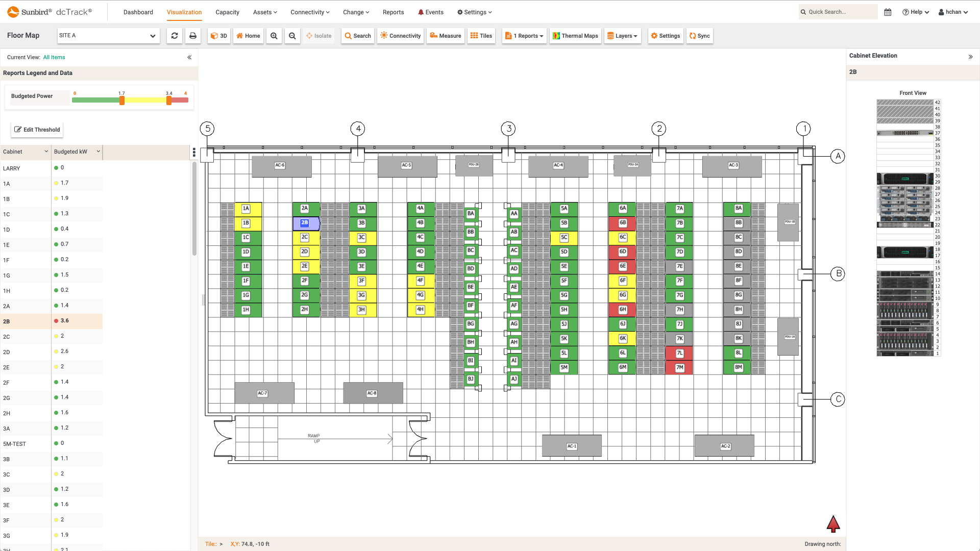This screenshot has height=551, width=980.
Task: Click the Edit Threshold button
Action: [x=37, y=130]
